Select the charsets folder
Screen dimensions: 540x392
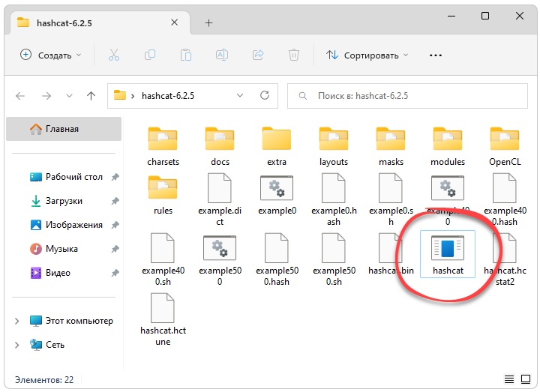pos(163,146)
